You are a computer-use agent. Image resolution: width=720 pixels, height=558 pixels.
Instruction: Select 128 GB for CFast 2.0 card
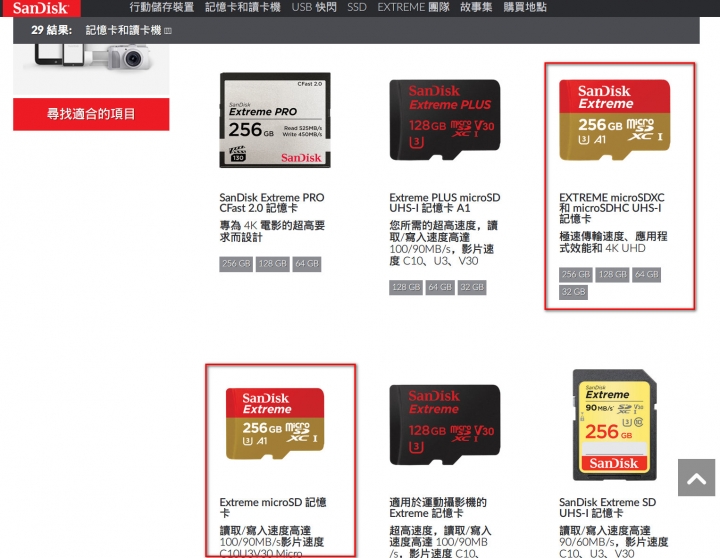click(x=273, y=264)
